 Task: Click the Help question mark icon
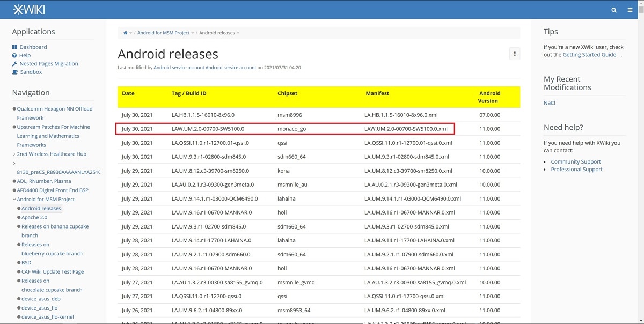[14, 55]
